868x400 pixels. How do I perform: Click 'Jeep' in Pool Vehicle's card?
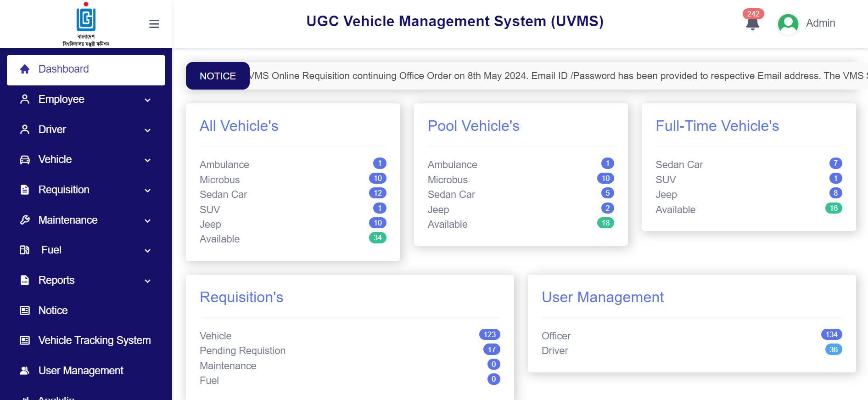pyautogui.click(x=438, y=209)
